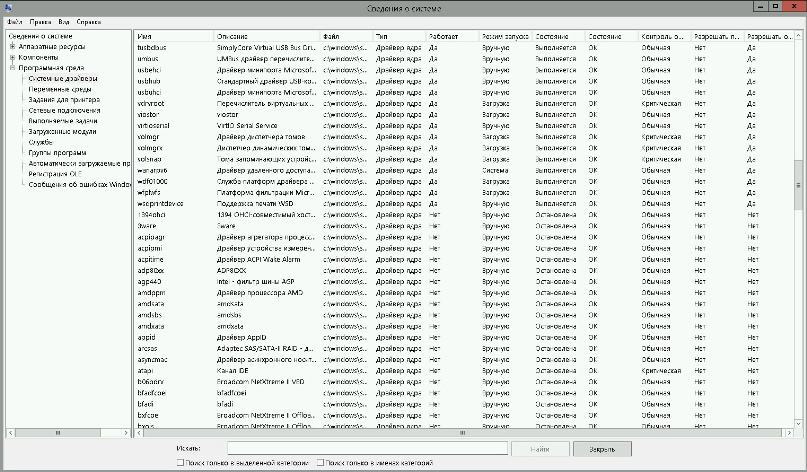
Task: Select Системные драйверы in the tree
Action: (x=63, y=79)
